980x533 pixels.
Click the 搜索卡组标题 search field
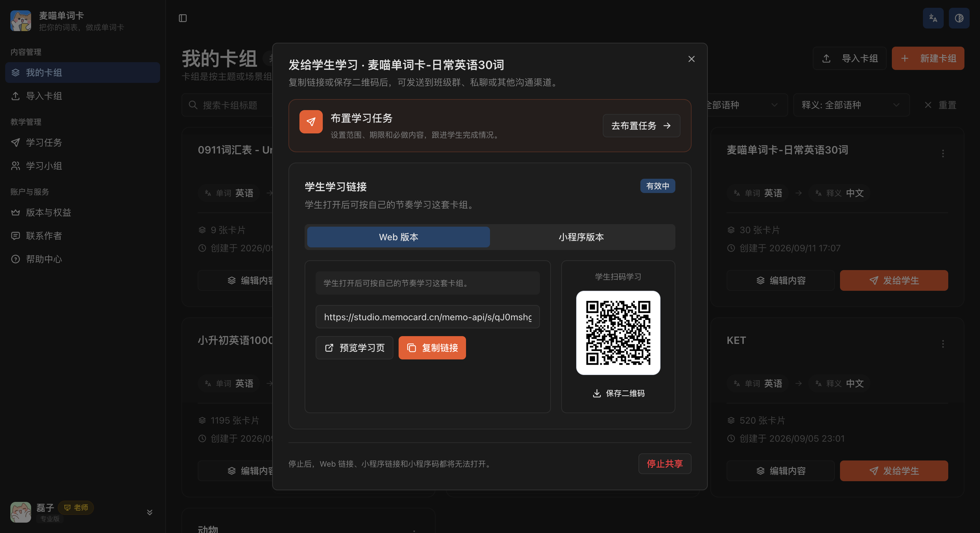[227, 105]
